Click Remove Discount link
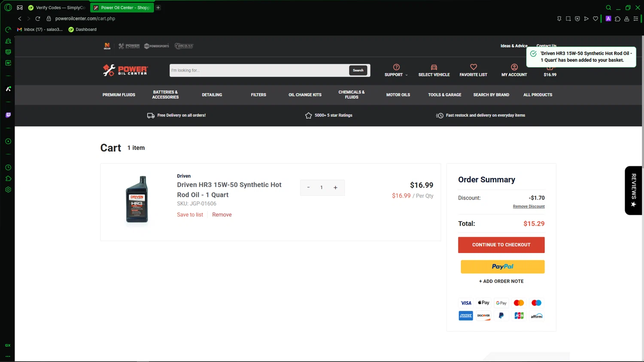 click(529, 206)
